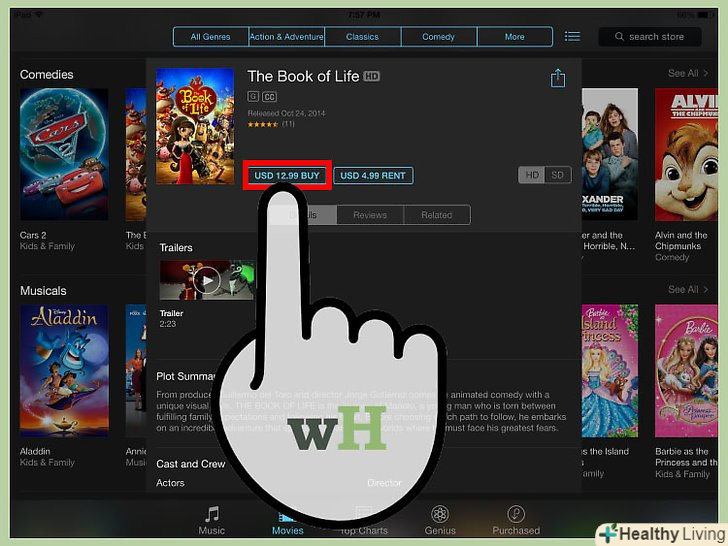
Task: Select the Classics genre
Action: click(x=363, y=37)
